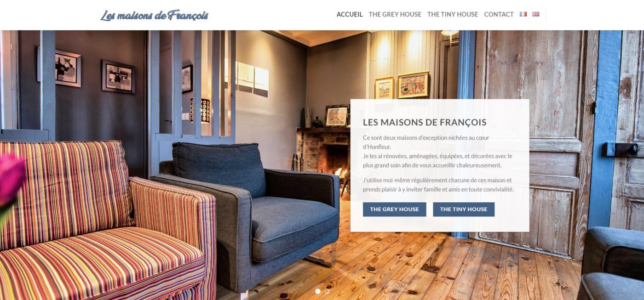Click the blue THE TINY HOUSE button
Screen dimensions: 644x300
(464, 209)
